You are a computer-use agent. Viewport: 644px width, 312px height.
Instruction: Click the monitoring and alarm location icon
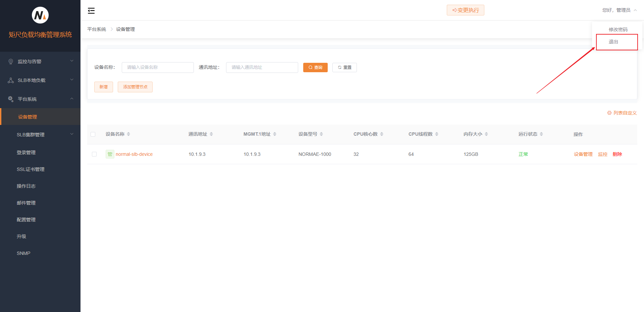(11, 61)
